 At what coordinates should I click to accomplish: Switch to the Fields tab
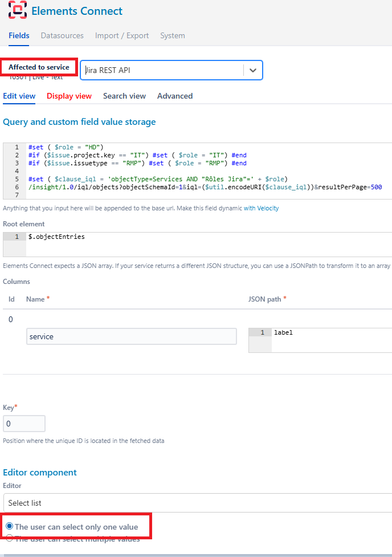click(x=19, y=35)
